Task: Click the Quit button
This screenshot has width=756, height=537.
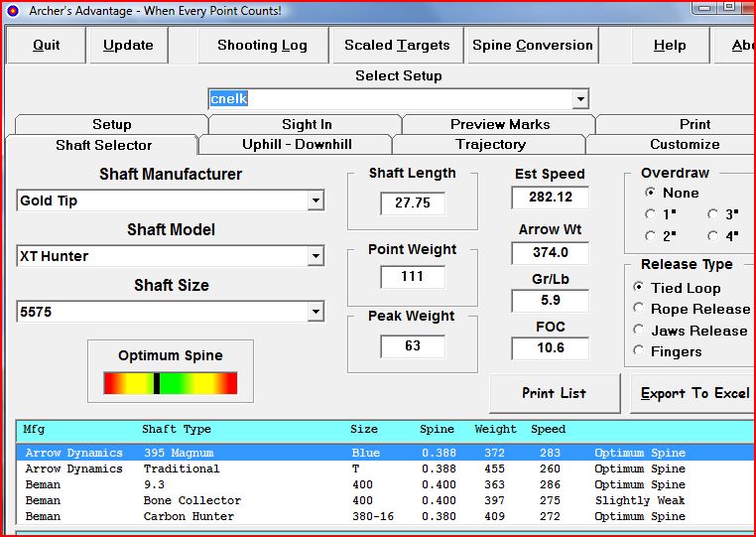Action: 47,46
